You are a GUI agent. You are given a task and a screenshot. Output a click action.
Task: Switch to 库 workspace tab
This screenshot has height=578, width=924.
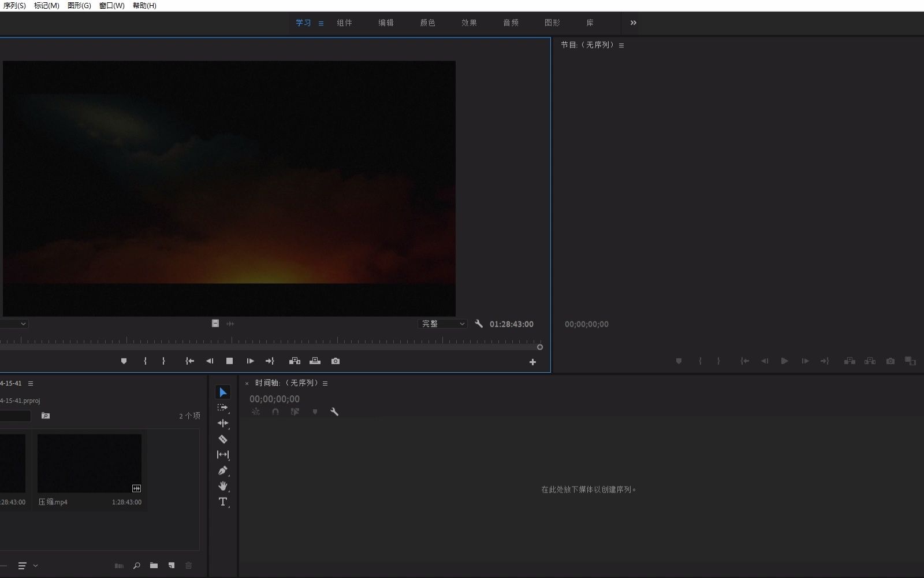coord(590,23)
